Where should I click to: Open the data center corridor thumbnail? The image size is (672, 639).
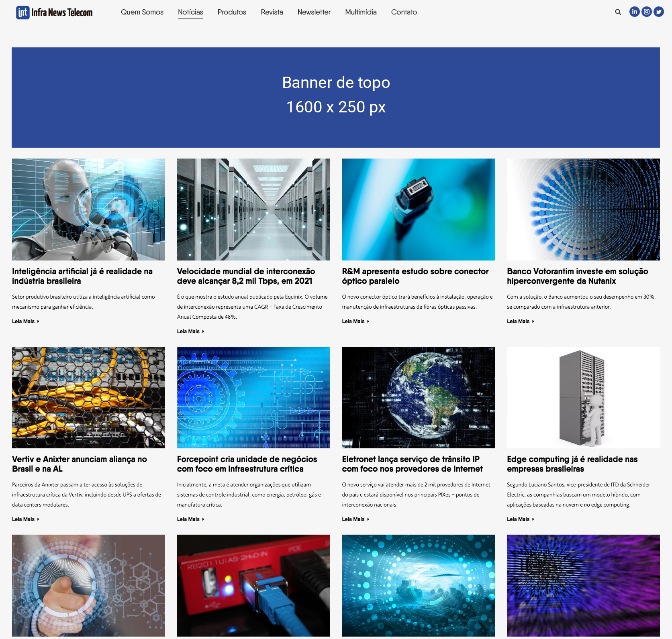point(253,210)
